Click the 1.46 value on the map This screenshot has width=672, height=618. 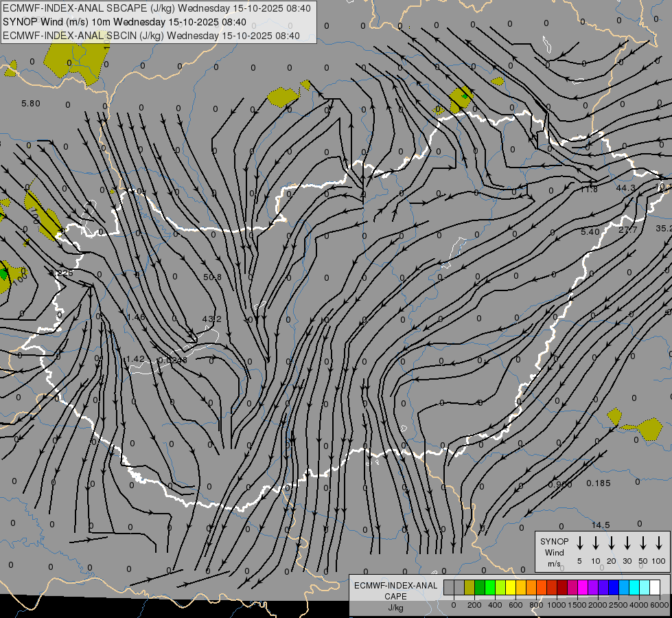pos(137,317)
